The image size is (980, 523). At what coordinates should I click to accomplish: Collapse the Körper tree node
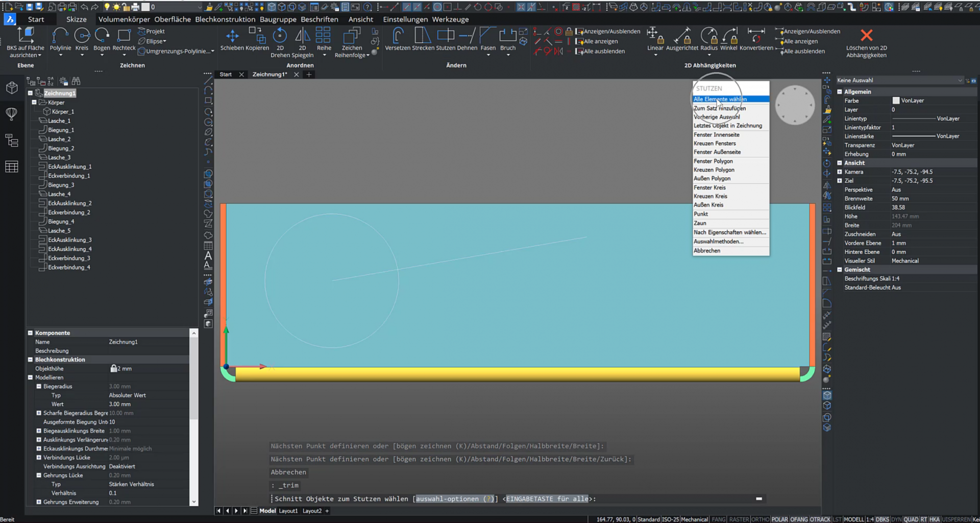[34, 102]
